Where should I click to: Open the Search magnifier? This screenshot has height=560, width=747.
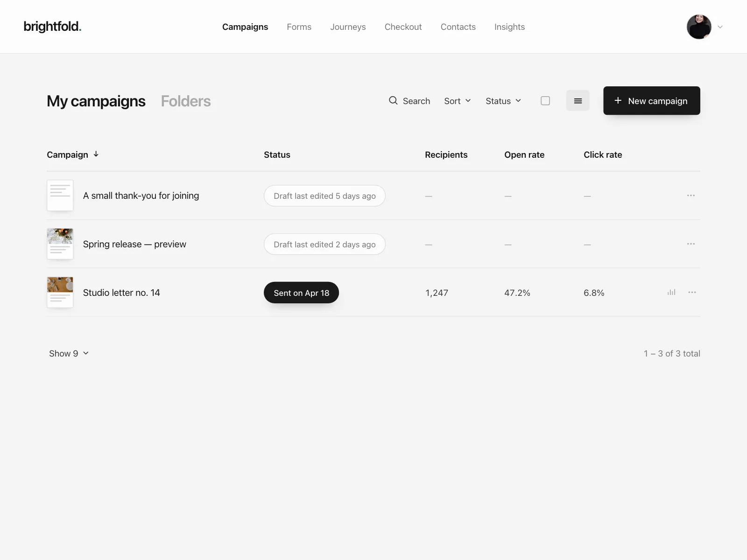tap(393, 100)
